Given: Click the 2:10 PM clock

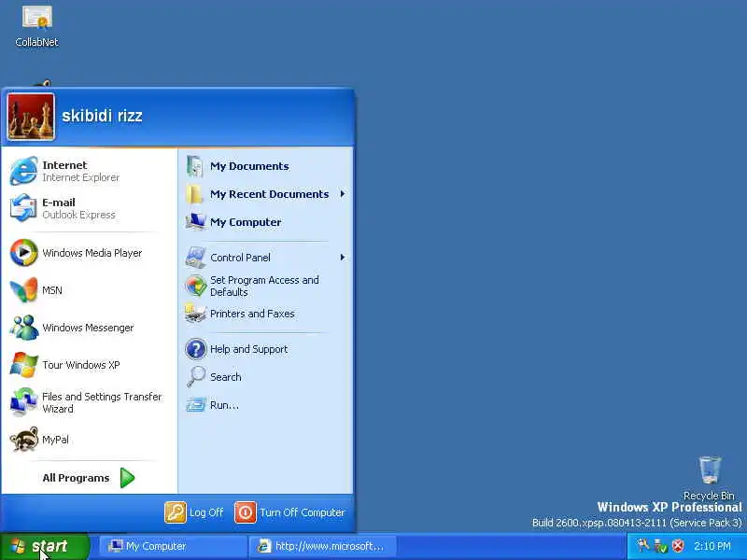Looking at the screenshot, I should 712,546.
